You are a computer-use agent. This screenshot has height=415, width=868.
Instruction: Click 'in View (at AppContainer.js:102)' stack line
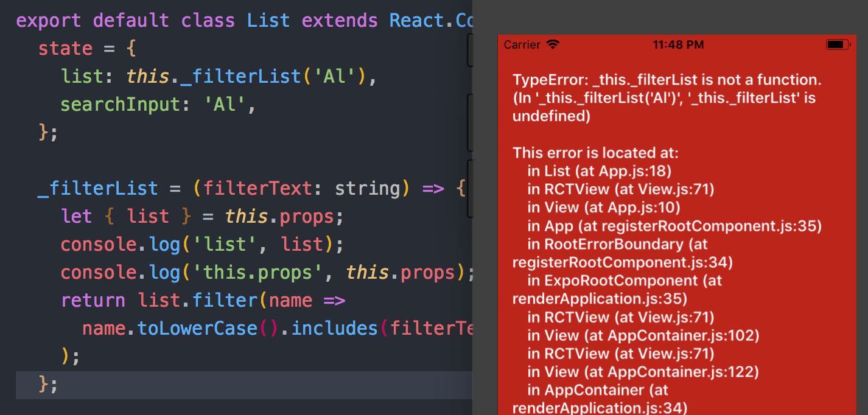[x=643, y=335]
